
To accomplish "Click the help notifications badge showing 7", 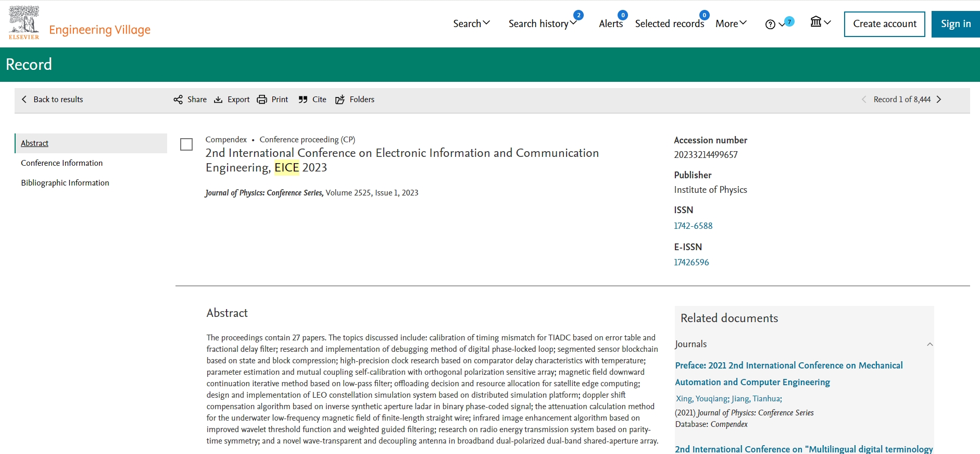I will [789, 21].
